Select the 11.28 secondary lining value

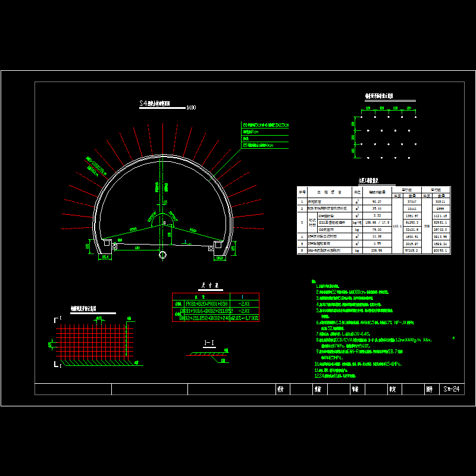(x=377, y=236)
